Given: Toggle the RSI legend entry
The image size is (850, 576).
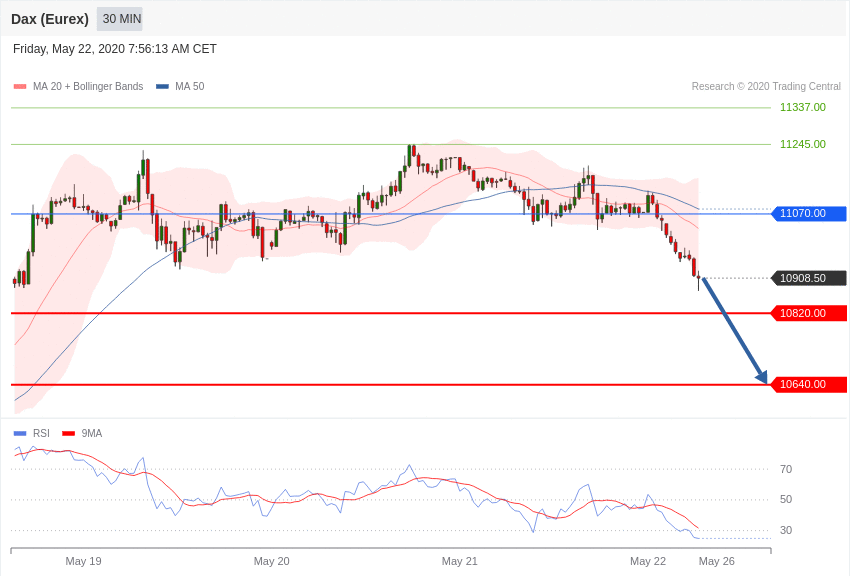Looking at the screenshot, I should click(x=31, y=433).
